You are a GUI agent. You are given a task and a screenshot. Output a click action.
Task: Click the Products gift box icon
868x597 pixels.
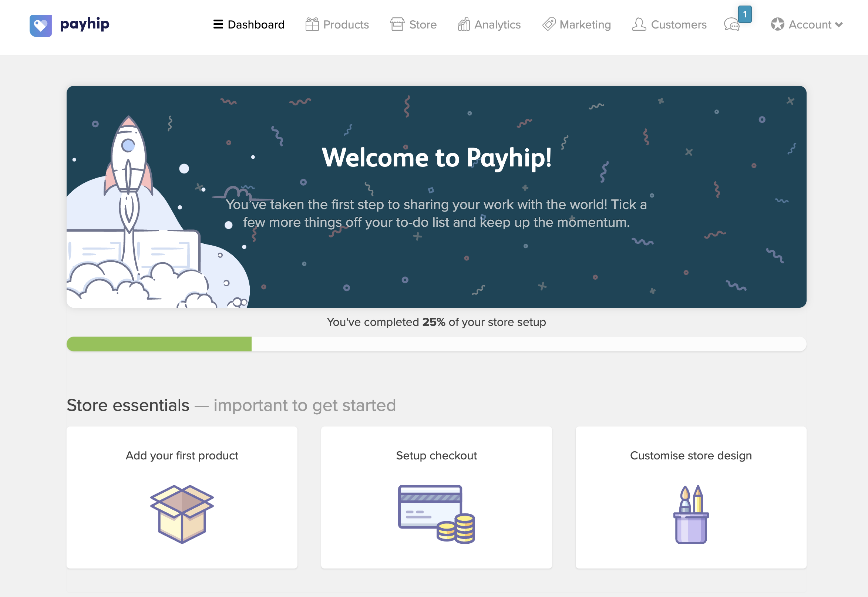point(312,24)
